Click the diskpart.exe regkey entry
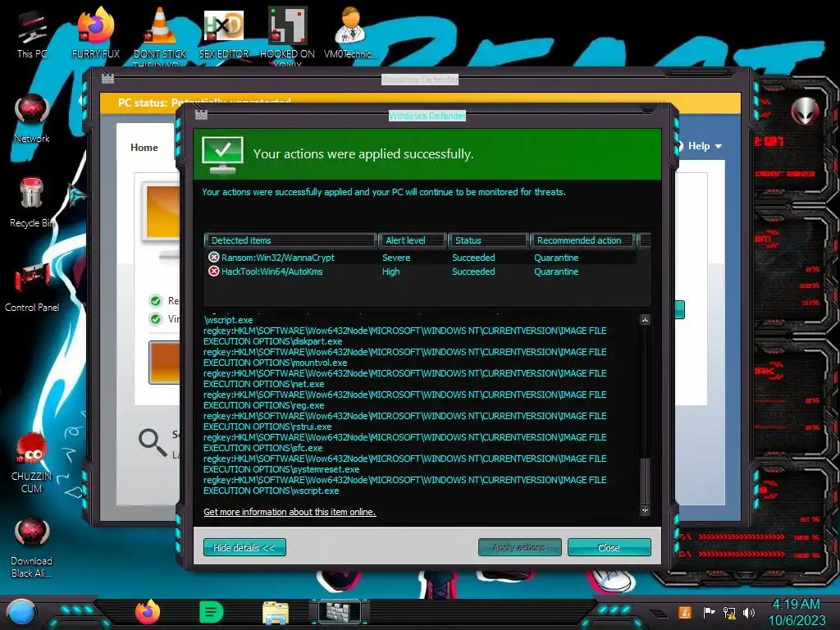This screenshot has height=630, width=840. [405, 336]
